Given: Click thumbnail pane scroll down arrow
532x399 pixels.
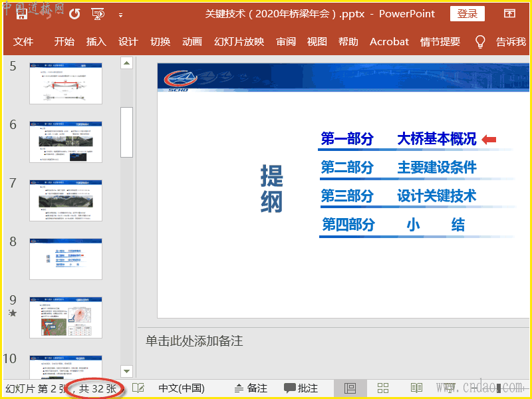Looking at the screenshot, I should 126,371.
